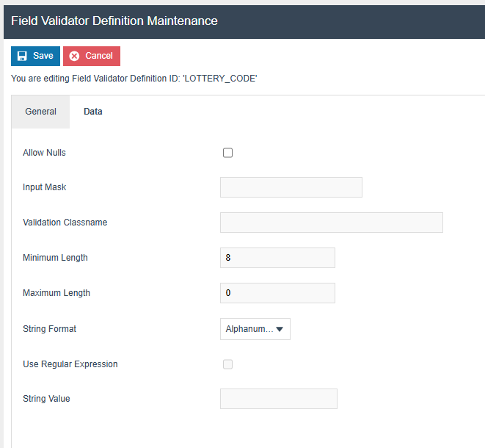Select the Data tab

click(93, 112)
